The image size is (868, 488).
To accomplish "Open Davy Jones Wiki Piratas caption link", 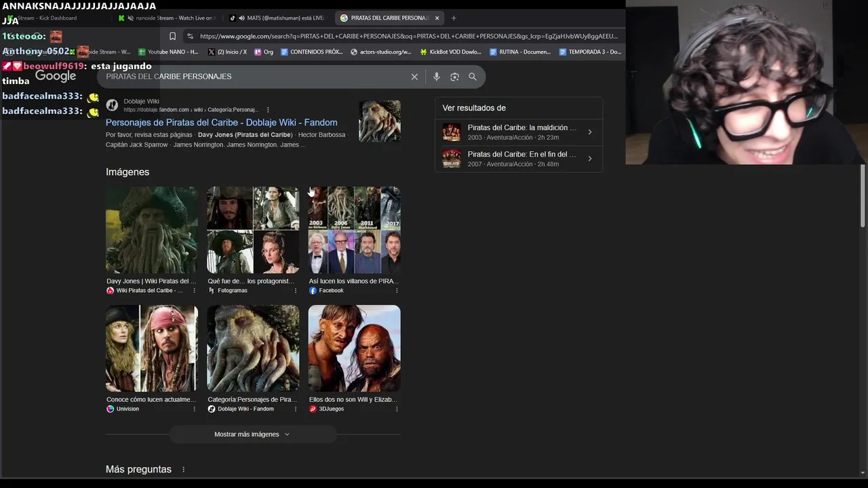I will coord(151,281).
